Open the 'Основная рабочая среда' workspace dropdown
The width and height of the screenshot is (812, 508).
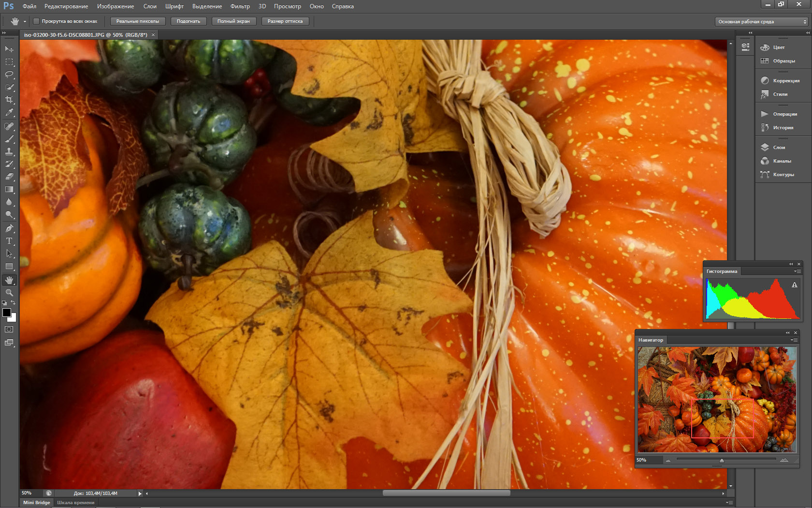tap(762, 22)
